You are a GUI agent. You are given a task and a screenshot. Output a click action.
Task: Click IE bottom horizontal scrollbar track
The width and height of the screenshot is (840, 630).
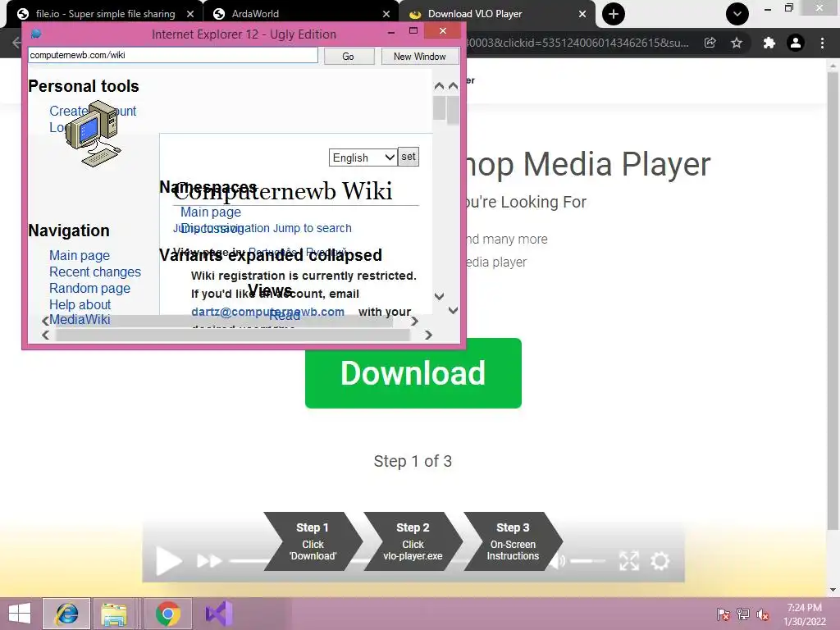[x=233, y=335]
